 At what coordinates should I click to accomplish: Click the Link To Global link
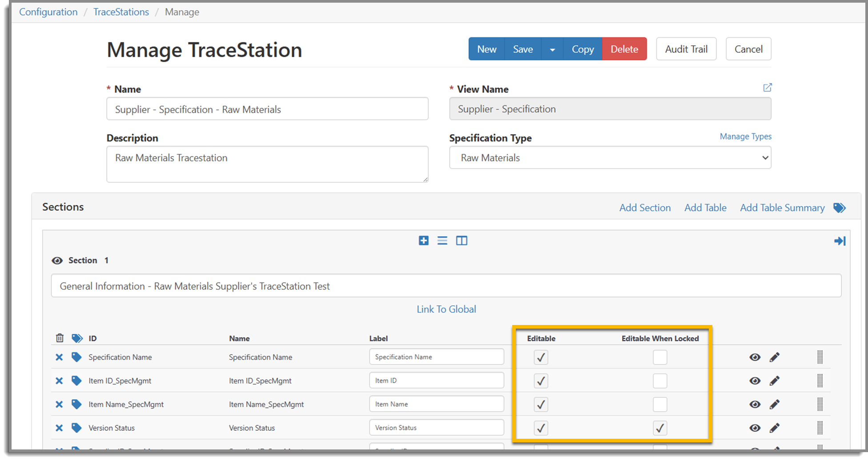(x=446, y=309)
